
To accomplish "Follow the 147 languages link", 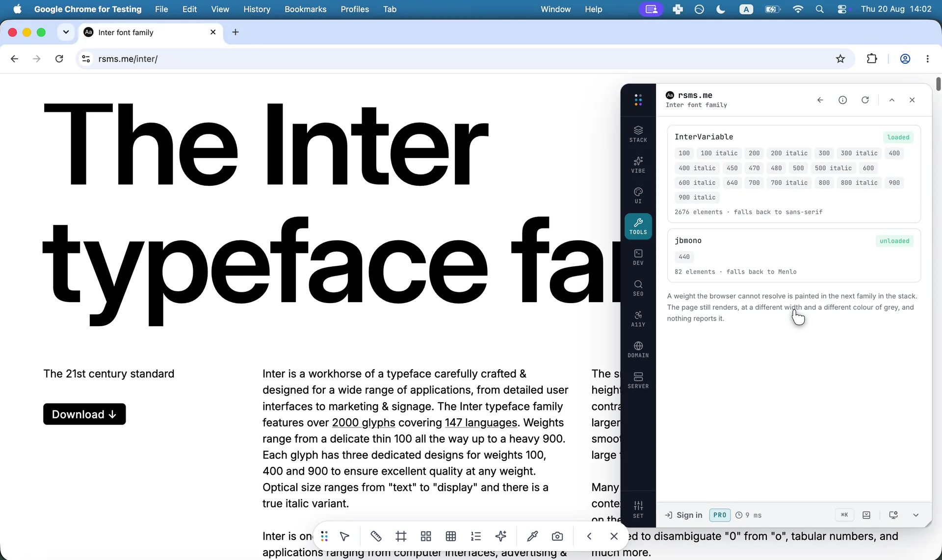I will (x=481, y=422).
